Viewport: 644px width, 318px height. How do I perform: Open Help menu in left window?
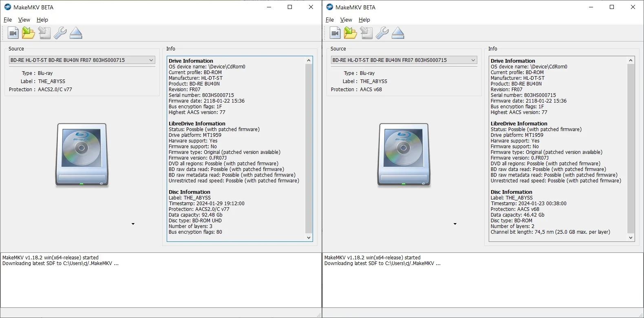42,20
